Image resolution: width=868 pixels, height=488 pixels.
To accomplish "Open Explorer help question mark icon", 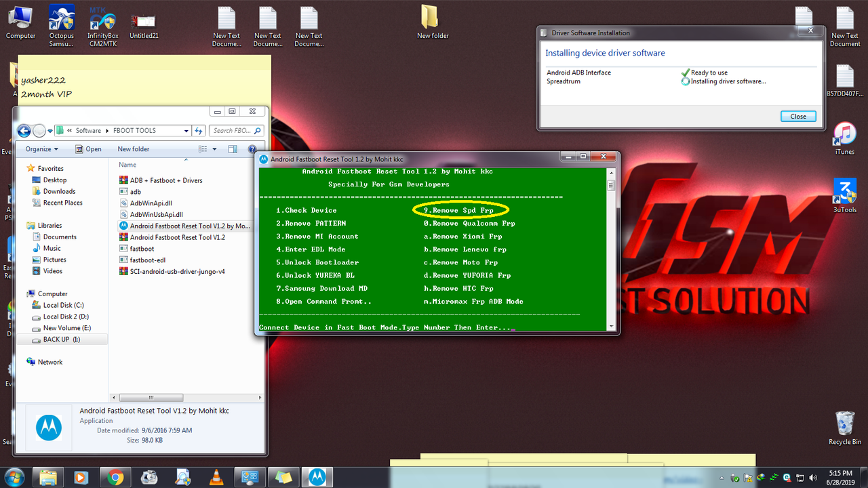I will [252, 149].
